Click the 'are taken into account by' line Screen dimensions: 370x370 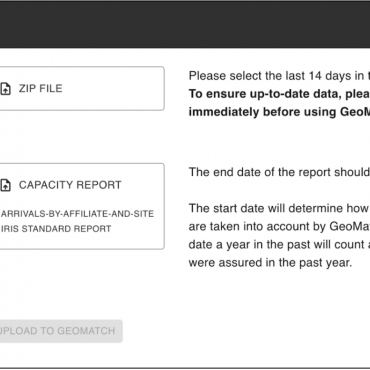point(279,227)
